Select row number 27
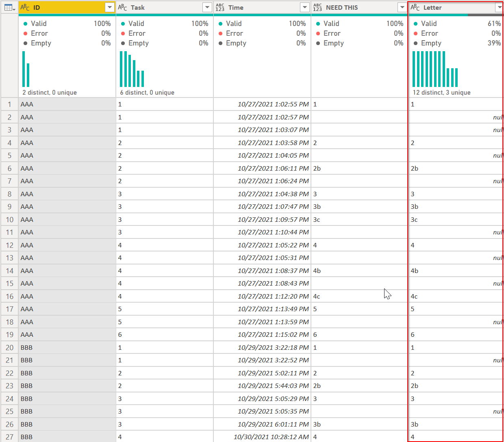Screen dimensions: 504x442 click(x=9, y=437)
